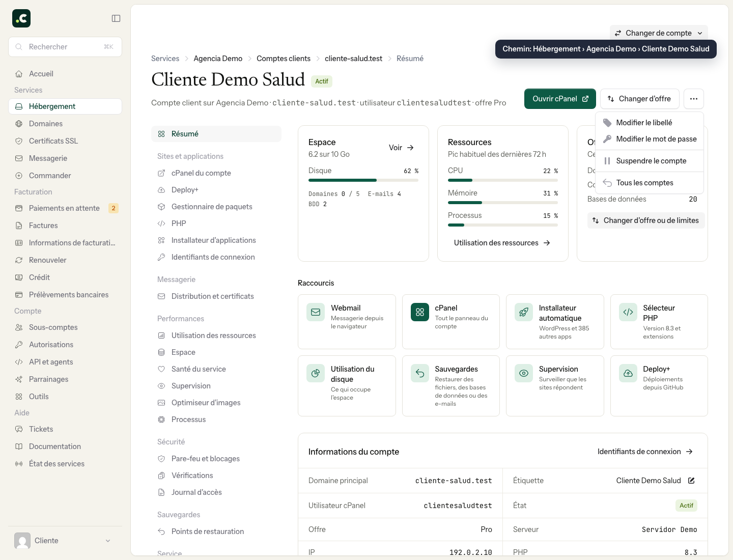733x560 pixels.
Task: Choose Tous les comptes menu item
Action: click(650, 183)
